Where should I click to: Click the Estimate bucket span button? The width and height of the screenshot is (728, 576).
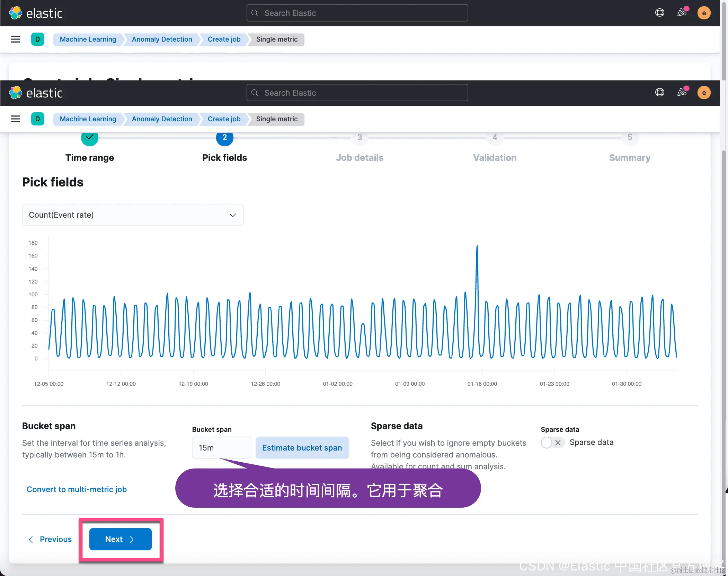[302, 448]
